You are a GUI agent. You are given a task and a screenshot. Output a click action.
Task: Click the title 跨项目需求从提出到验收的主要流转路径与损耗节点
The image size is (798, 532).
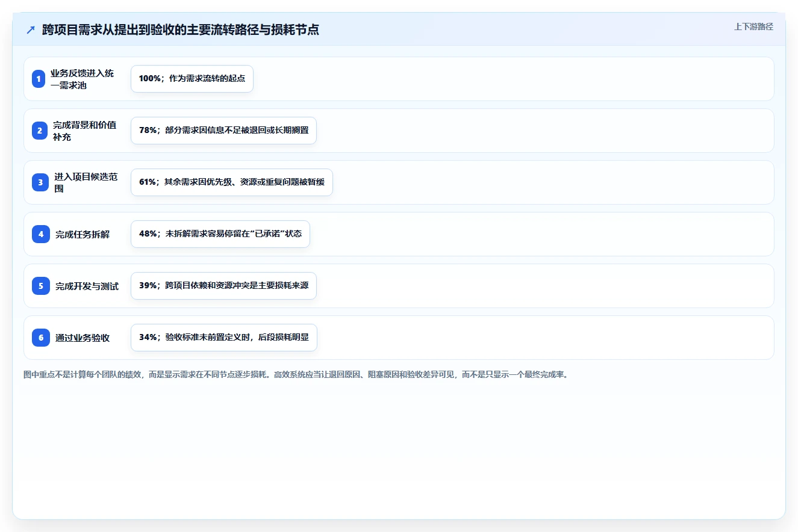tap(181, 30)
